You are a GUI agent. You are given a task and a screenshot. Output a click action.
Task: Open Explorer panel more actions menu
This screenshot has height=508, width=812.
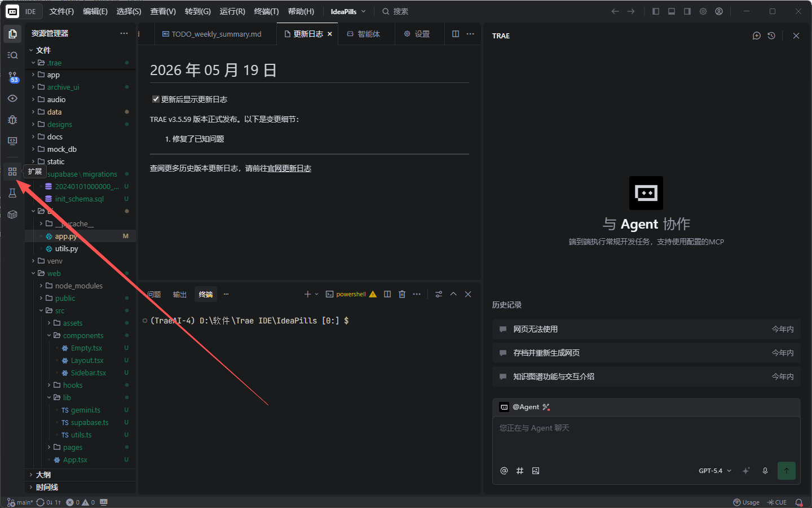pos(124,33)
